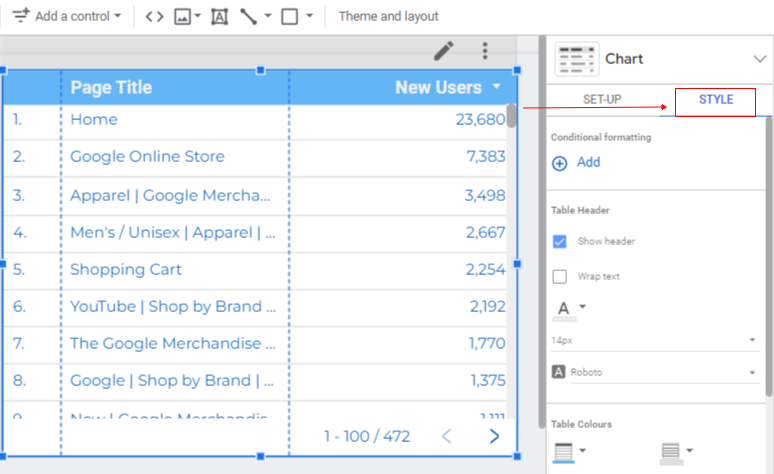The height and width of the screenshot is (474, 774).
Task: Click the 2,254 new users value
Action: [486, 270]
